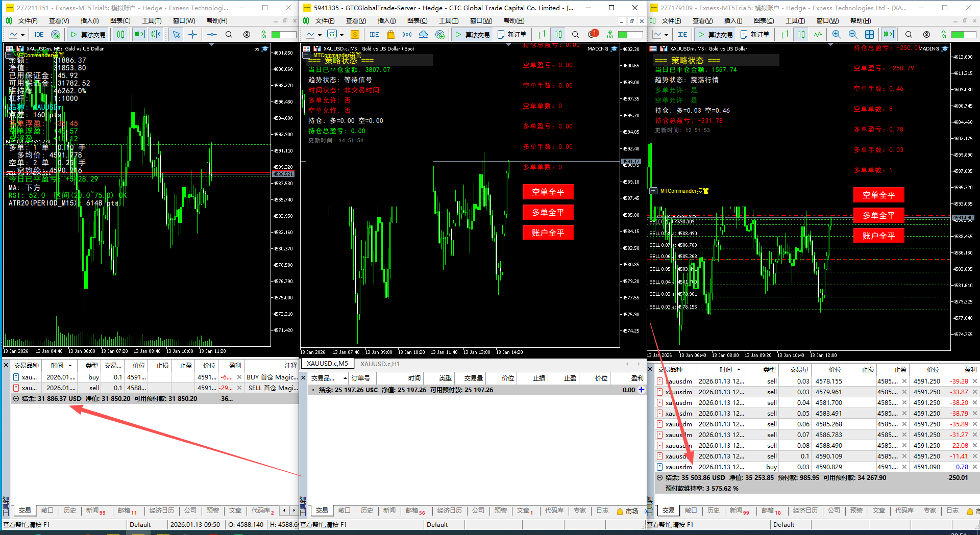Click the LVL icon in left window toolbar
Screen dimensions: 980x535
(x=263, y=35)
